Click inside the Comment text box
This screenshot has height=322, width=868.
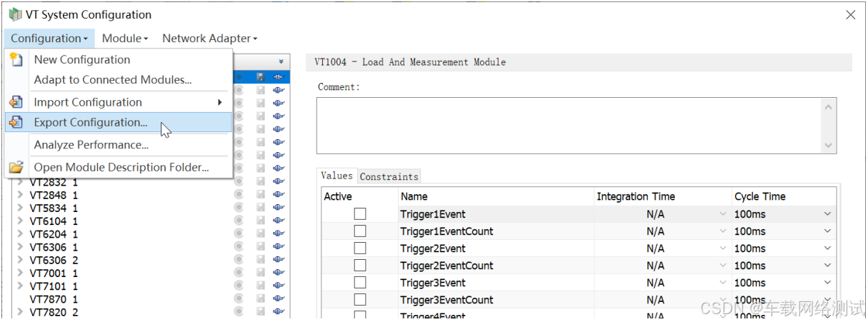(x=569, y=126)
